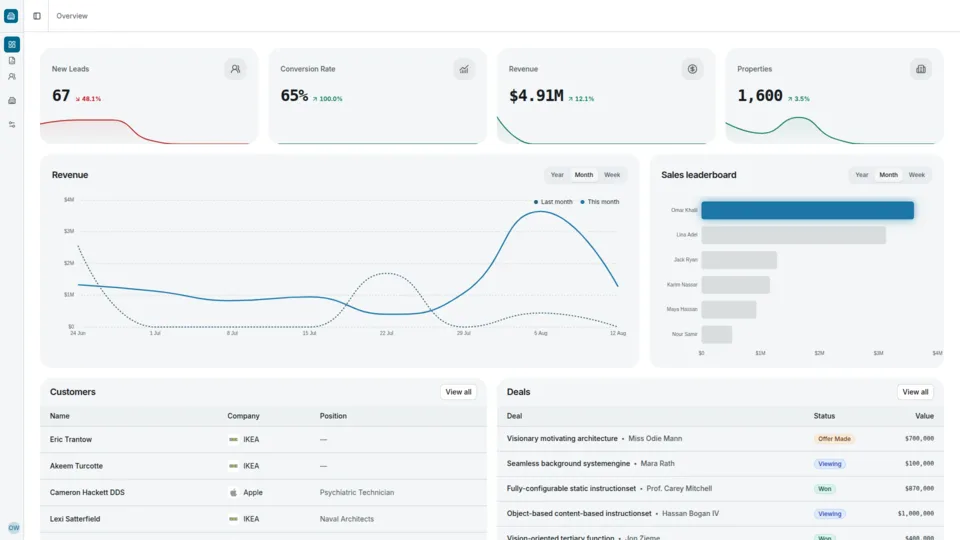Select the Overview breadcrumb
Viewport: 960px width, 540px height.
[x=72, y=16]
